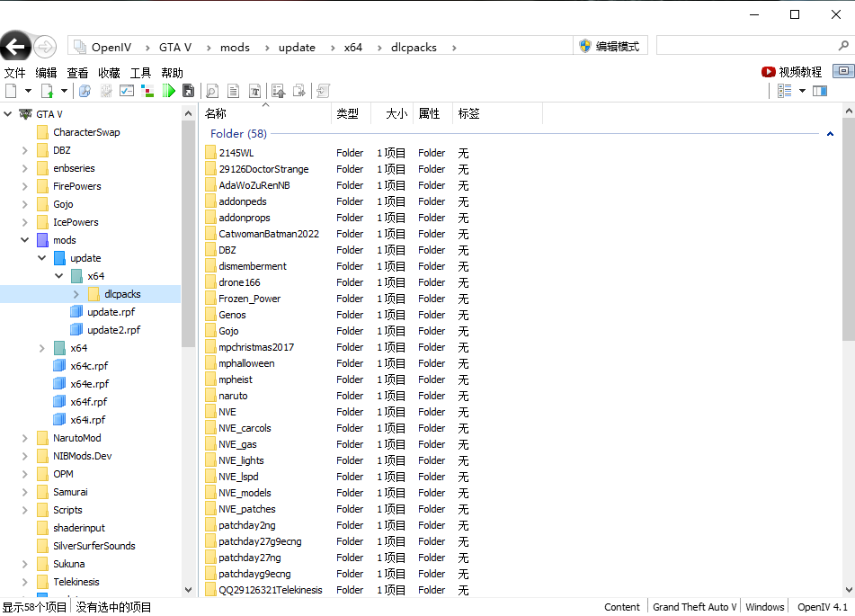
Task: Open the 工具 menu
Action: [140, 73]
